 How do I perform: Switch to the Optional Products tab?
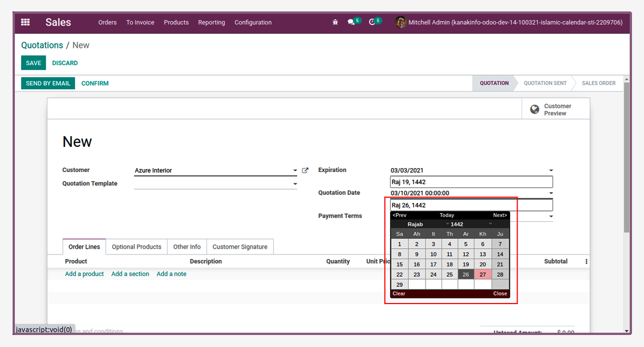[x=136, y=247]
